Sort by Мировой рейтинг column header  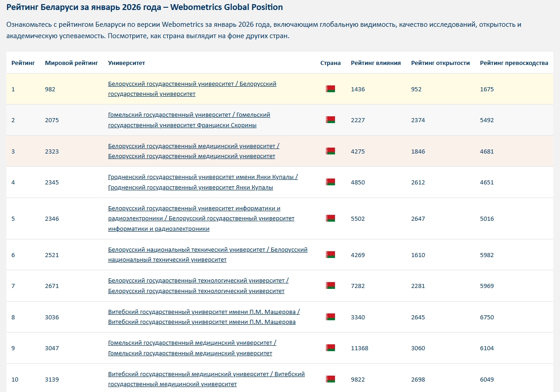(x=71, y=63)
